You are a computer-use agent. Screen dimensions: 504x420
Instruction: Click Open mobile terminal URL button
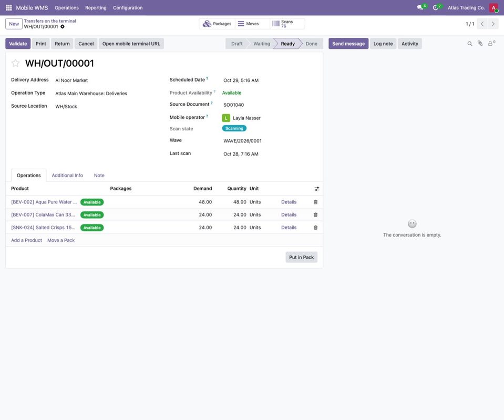click(131, 44)
